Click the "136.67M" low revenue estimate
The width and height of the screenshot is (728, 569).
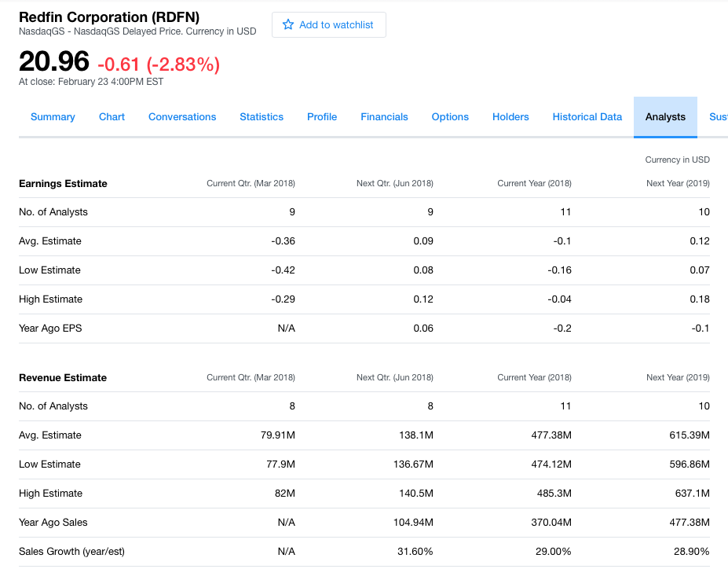coord(414,464)
